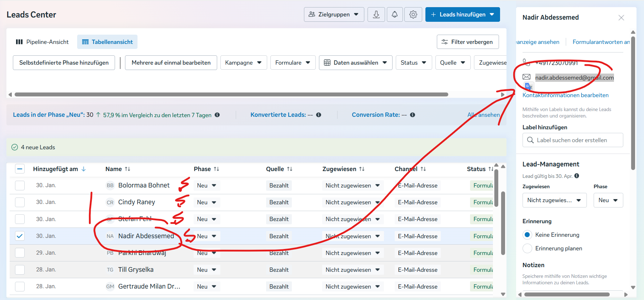Image resolution: width=644 pixels, height=300 pixels.
Task: Click the info icon beside Konvertierte Leads
Action: (x=319, y=115)
